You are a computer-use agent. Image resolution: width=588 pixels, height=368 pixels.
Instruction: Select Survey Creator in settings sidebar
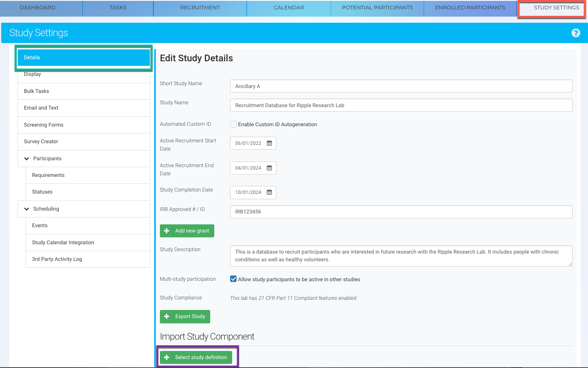[41, 142]
